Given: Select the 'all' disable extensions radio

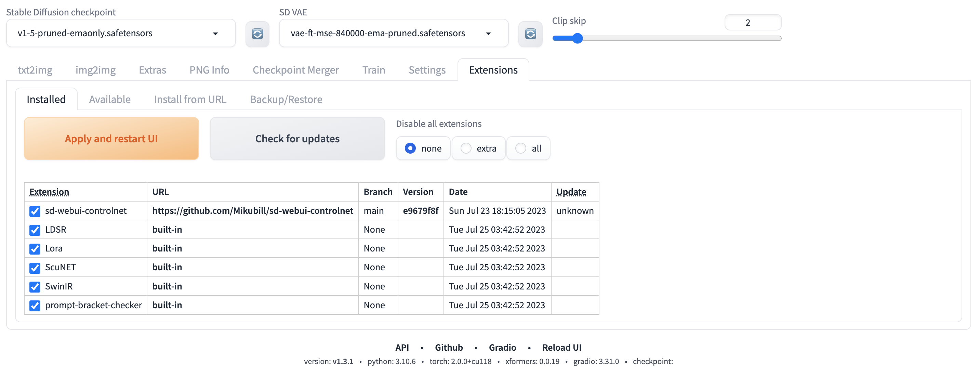Looking at the screenshot, I should tap(521, 148).
